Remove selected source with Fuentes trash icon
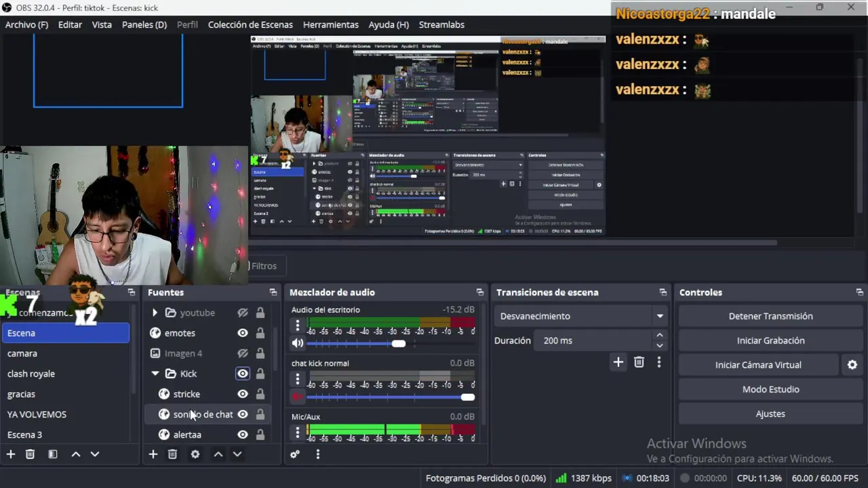 [172, 454]
